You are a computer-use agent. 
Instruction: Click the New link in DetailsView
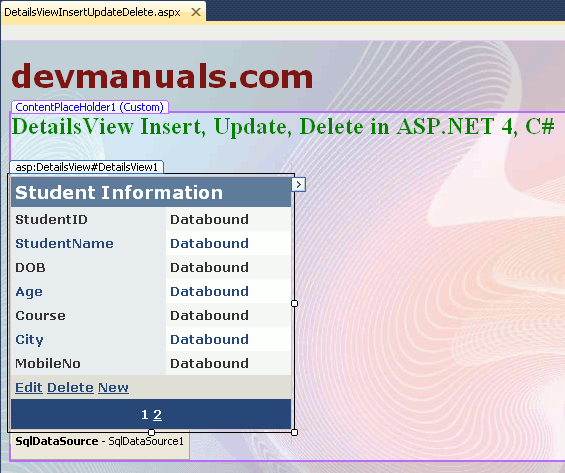coord(114,388)
